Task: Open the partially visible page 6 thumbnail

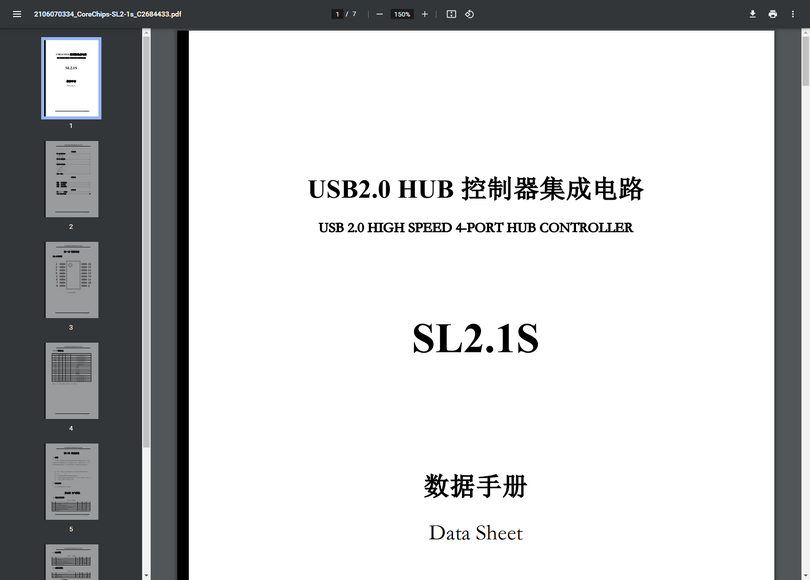Action: click(x=72, y=562)
